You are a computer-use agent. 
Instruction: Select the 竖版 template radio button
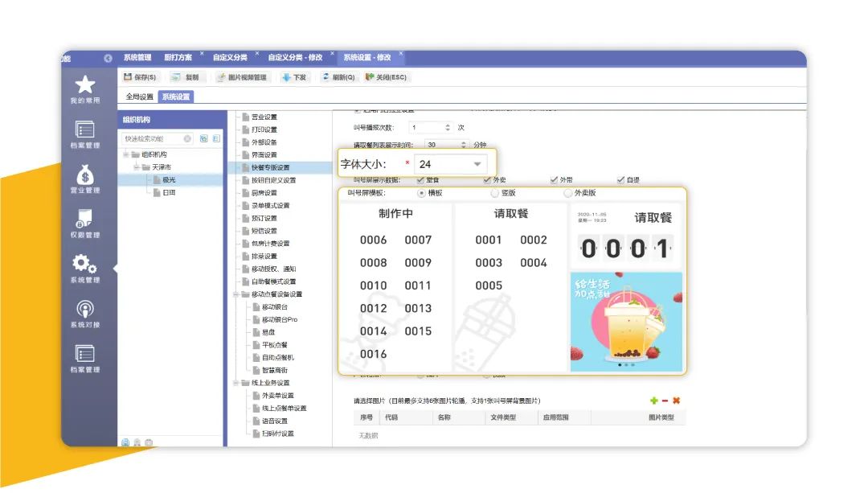coord(495,193)
